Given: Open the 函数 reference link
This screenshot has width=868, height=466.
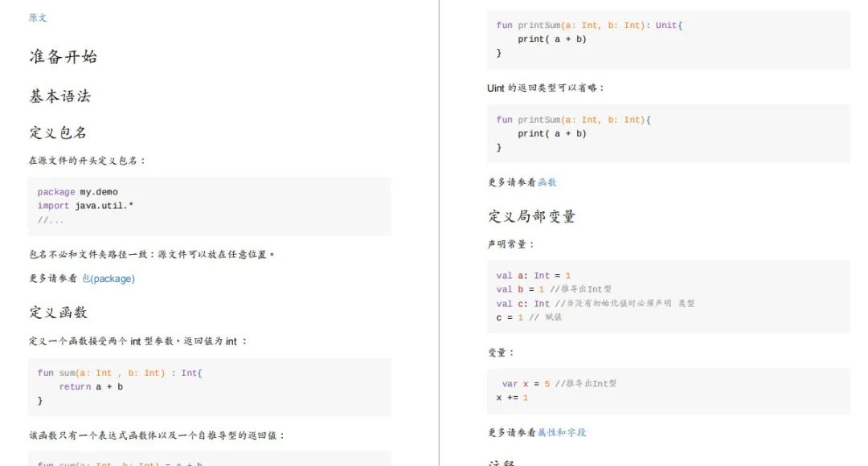Looking at the screenshot, I should [547, 182].
